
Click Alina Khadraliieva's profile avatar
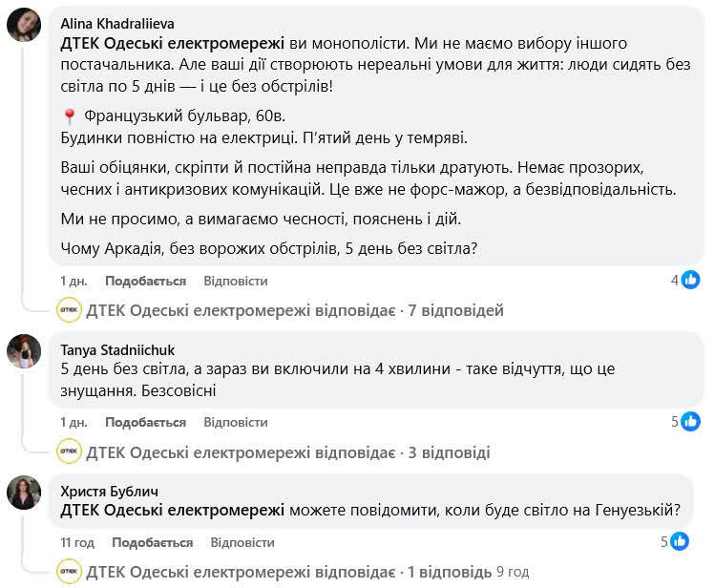(24, 25)
